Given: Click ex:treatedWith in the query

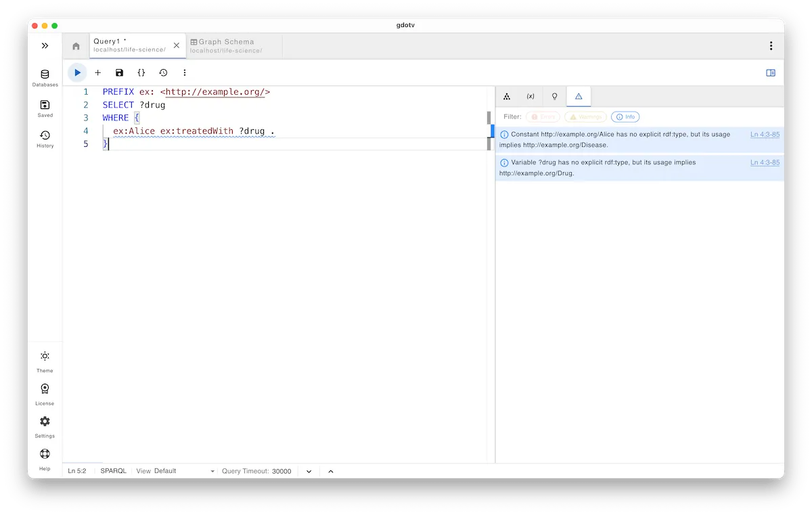Looking at the screenshot, I should click(197, 131).
